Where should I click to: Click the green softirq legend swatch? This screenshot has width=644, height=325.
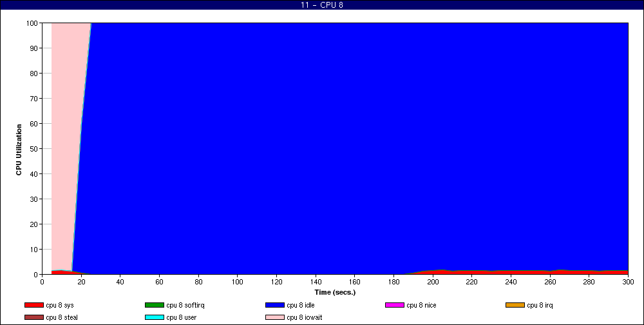point(154,305)
